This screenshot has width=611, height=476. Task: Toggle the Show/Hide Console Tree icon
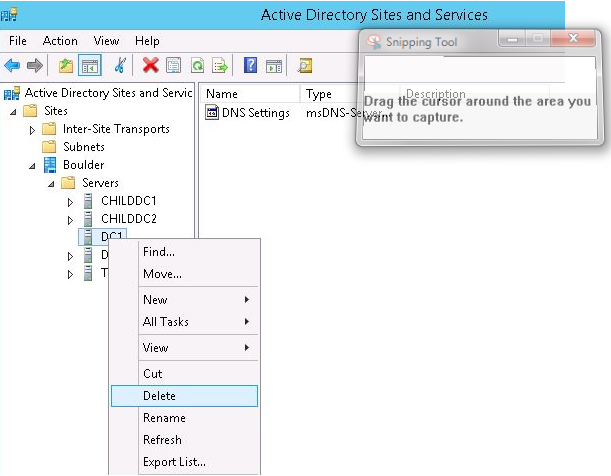(x=90, y=65)
